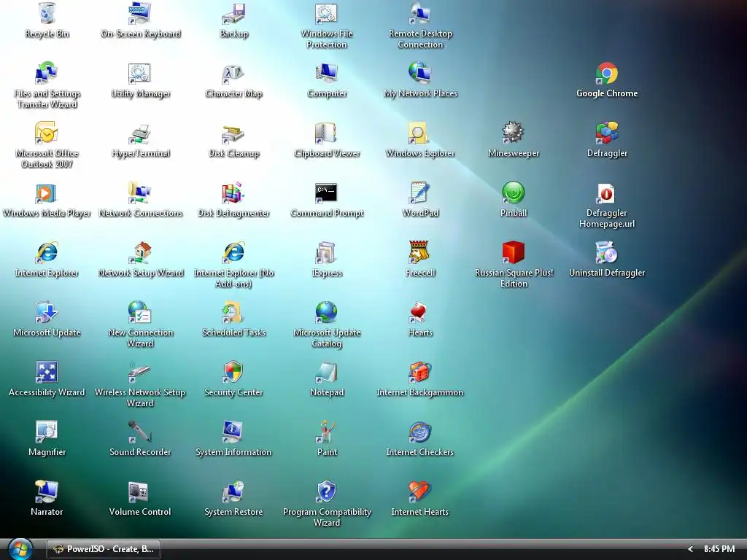Click the System Restore icon
The height and width of the screenshot is (560, 747).
pos(233,491)
